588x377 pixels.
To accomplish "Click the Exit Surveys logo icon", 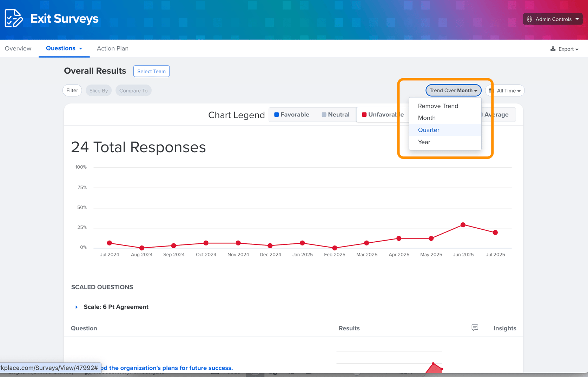I will pyautogui.click(x=14, y=18).
